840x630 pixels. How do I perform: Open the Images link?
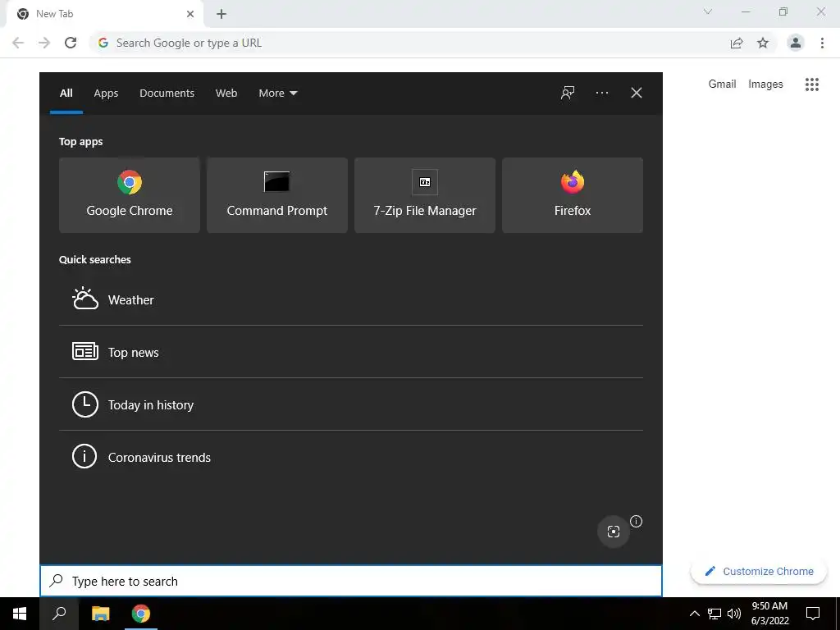[x=765, y=84]
